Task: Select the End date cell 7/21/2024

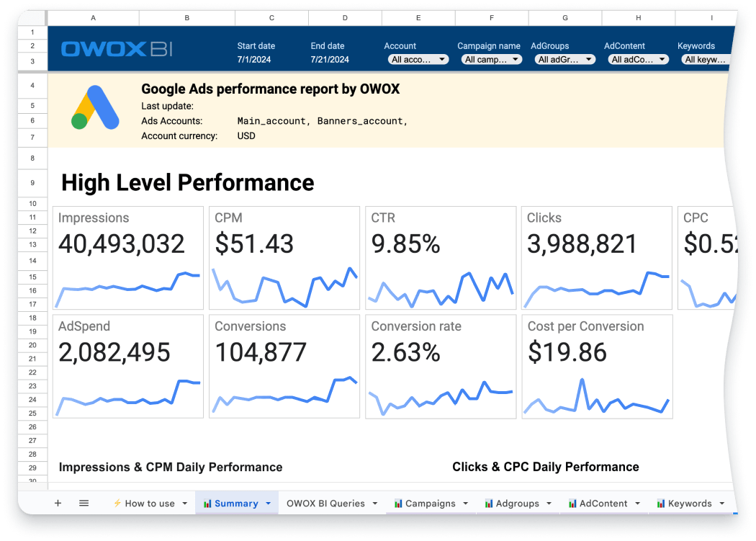Action: 330,59
